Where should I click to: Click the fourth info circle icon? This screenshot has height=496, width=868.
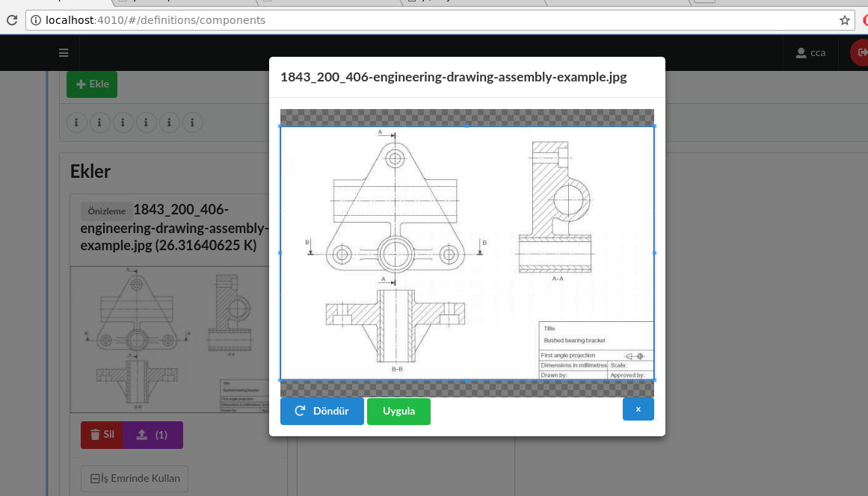point(146,123)
